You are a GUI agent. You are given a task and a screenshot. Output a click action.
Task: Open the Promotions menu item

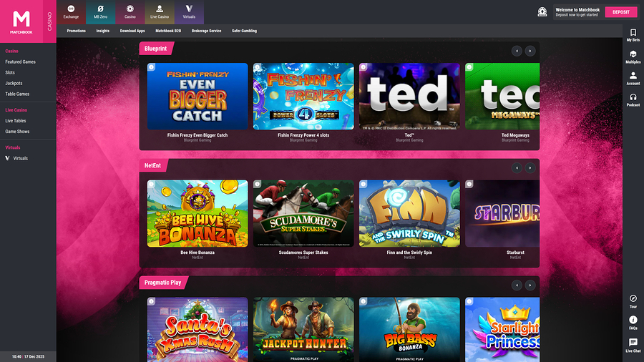pyautogui.click(x=77, y=31)
